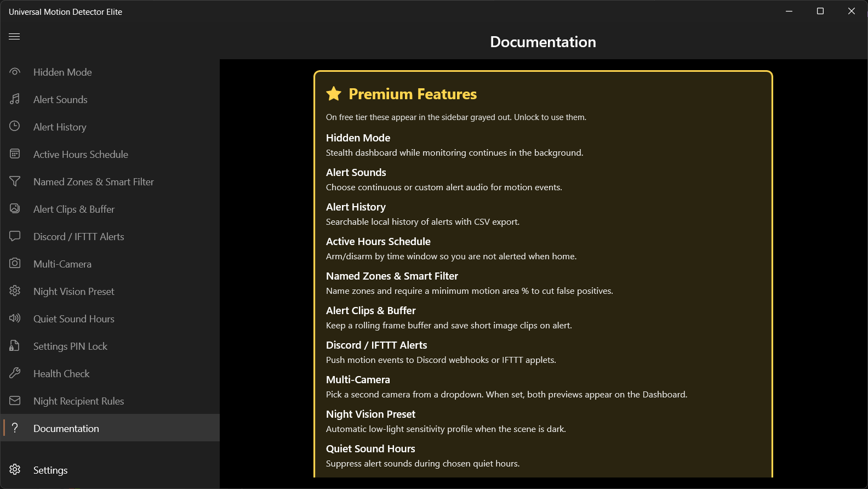This screenshot has height=489, width=868.
Task: Click the Alert Sounds heading in documentation
Action: tap(356, 173)
